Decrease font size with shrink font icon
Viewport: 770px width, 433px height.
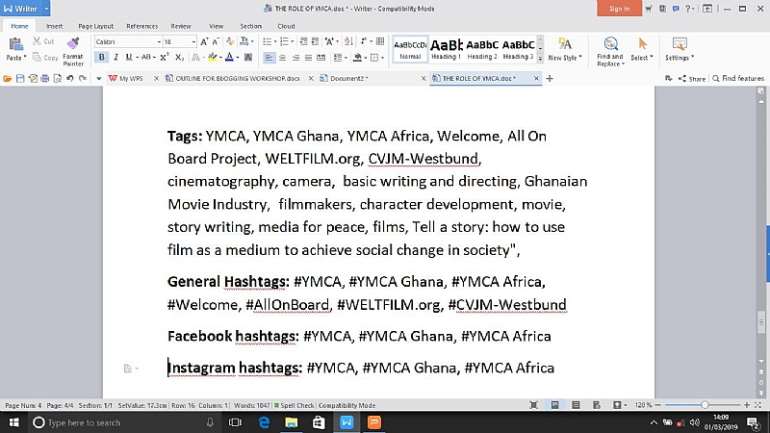coord(216,42)
